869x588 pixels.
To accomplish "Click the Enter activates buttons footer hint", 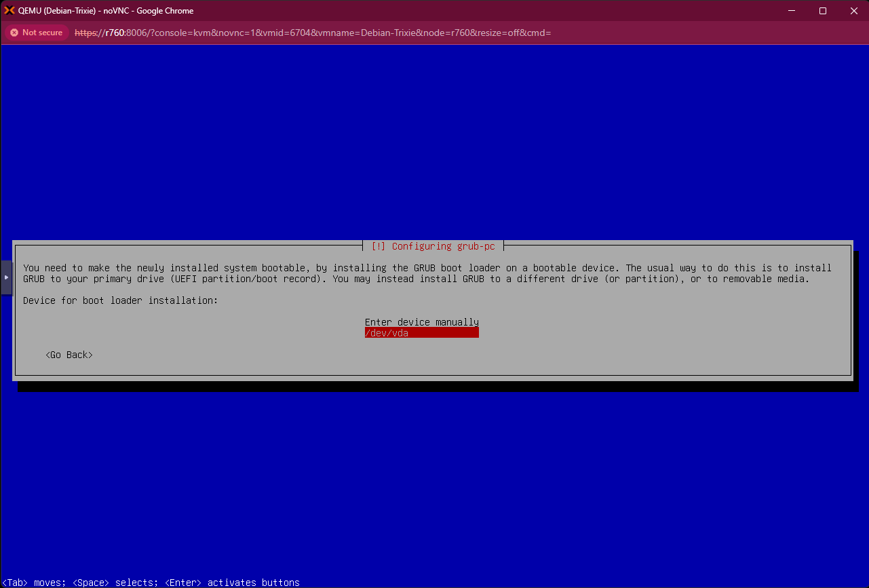I will coord(232,583).
